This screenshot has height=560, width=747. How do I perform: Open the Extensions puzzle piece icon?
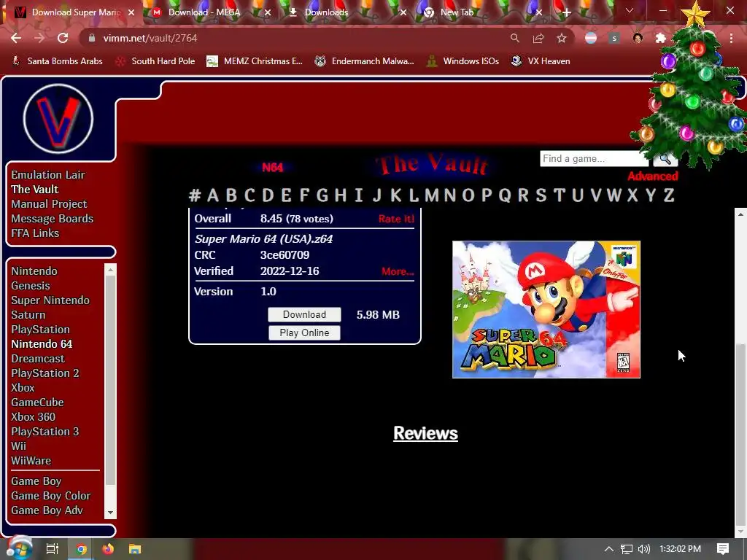pos(660,38)
